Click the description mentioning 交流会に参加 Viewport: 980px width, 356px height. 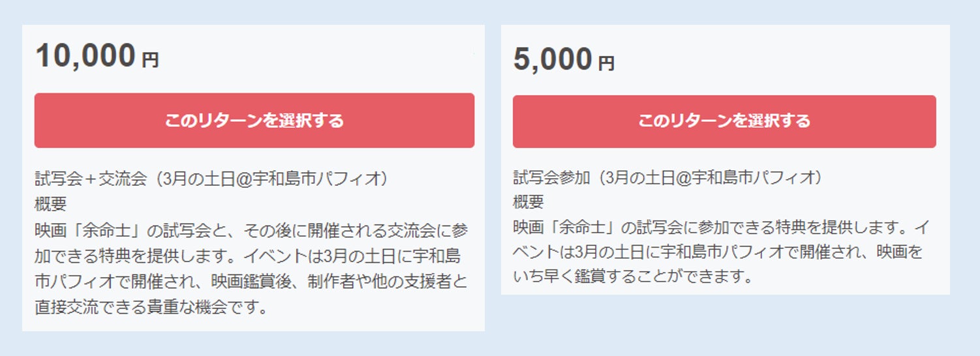point(251,230)
